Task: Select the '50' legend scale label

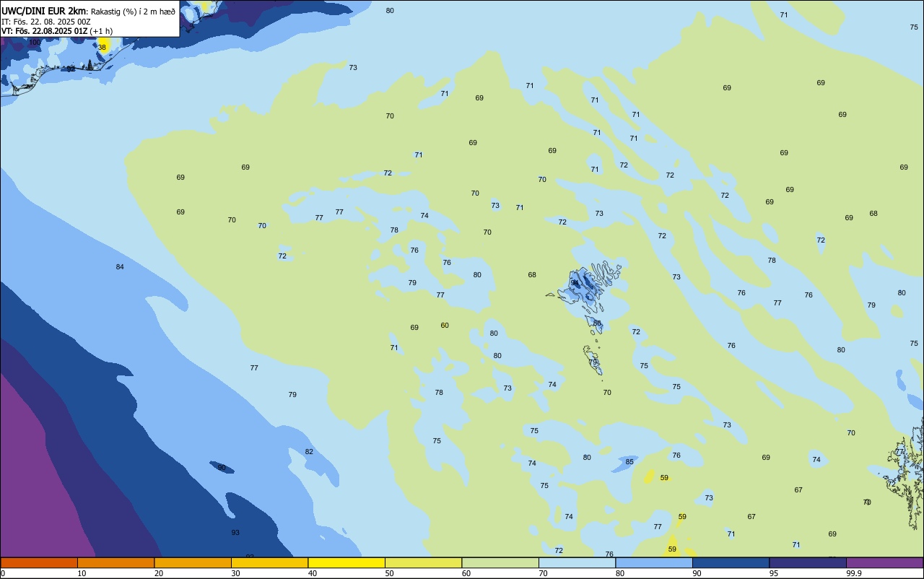Action: [x=389, y=573]
